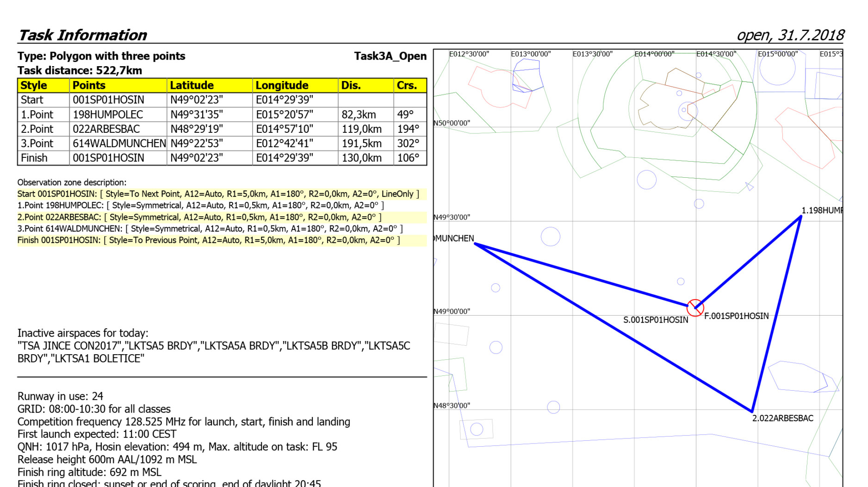Click the 191,5km distance cell

361,144
